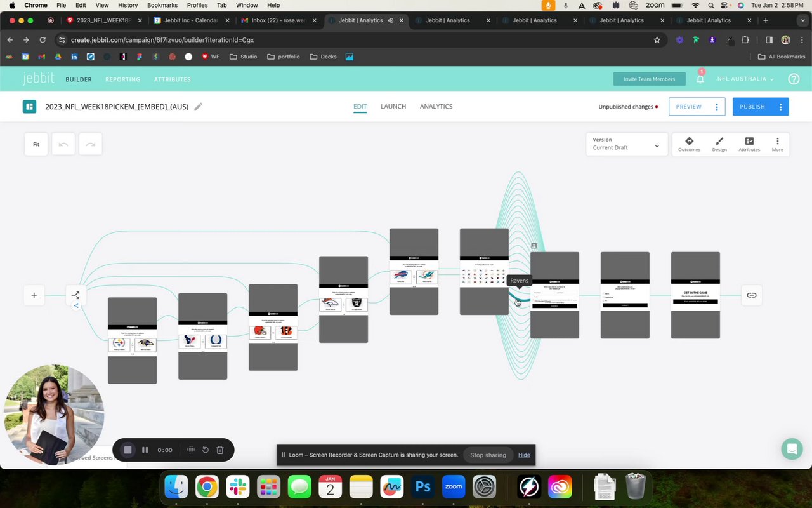Open Chrome three-dot menu

[x=801, y=39]
